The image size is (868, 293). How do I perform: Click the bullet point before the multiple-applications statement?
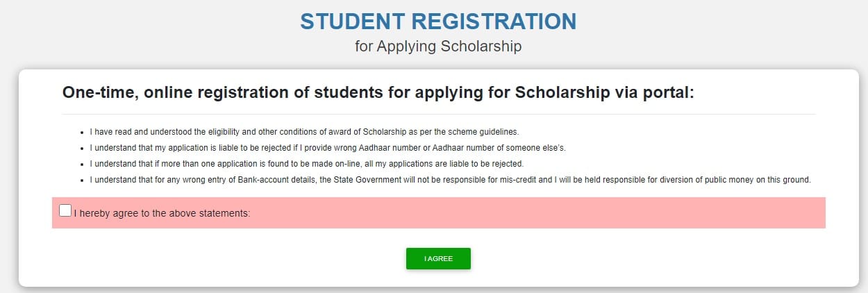pyautogui.click(x=83, y=165)
